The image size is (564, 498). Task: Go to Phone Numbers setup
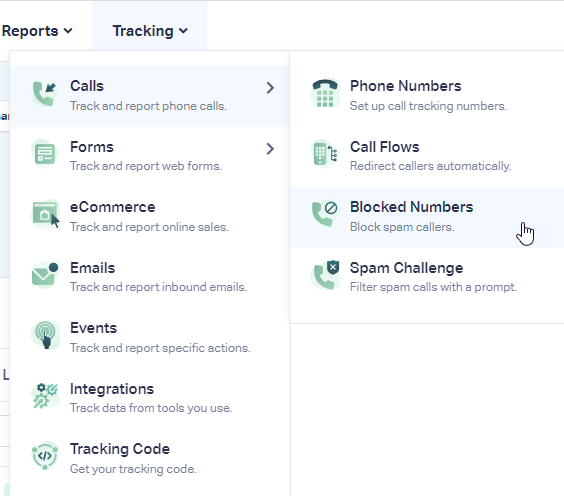tap(427, 96)
